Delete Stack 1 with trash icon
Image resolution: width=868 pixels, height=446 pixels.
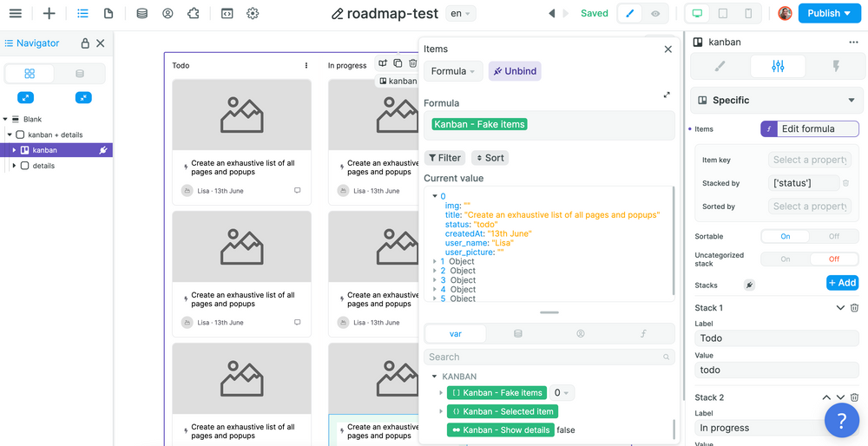click(854, 308)
